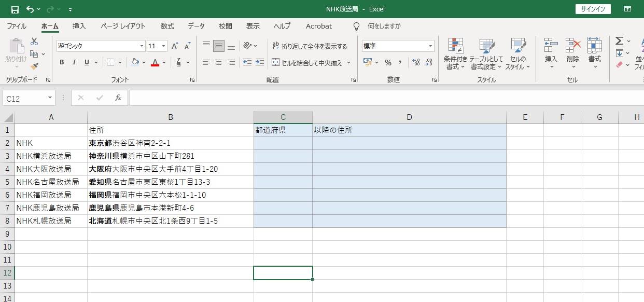Open the Name Box dropdown arrow
This screenshot has width=644, height=302.
tap(50, 98)
